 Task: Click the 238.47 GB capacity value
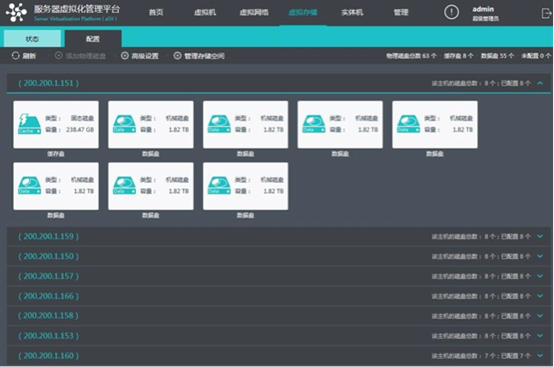80,130
